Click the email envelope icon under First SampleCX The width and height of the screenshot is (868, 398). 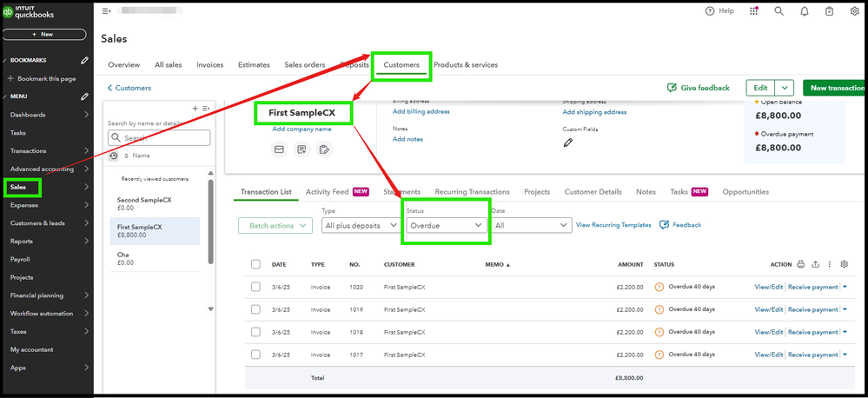point(279,149)
